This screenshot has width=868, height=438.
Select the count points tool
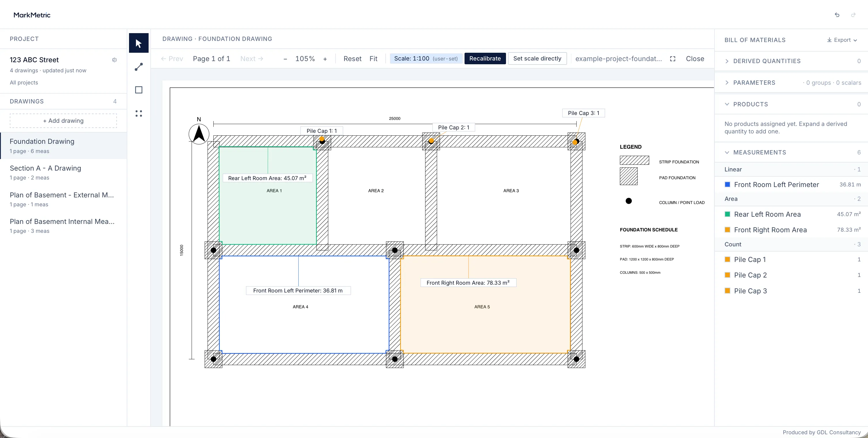[139, 113]
